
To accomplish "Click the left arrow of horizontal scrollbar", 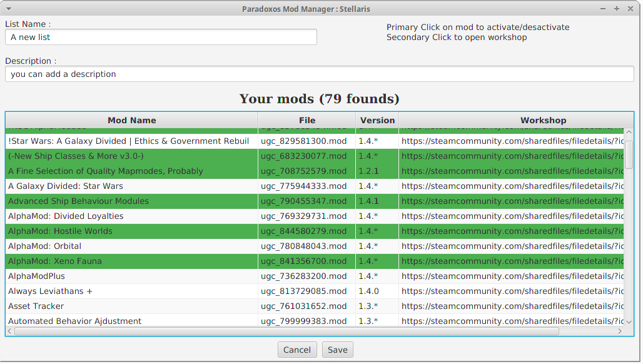I will [10, 331].
